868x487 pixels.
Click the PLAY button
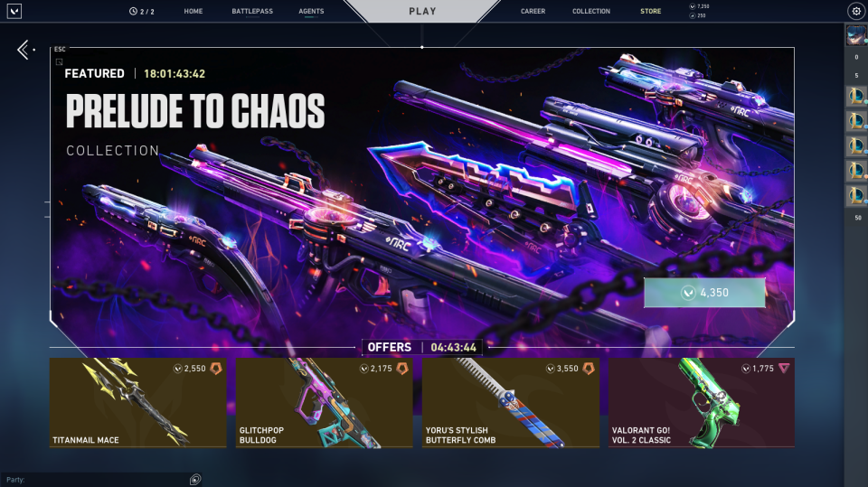point(422,11)
